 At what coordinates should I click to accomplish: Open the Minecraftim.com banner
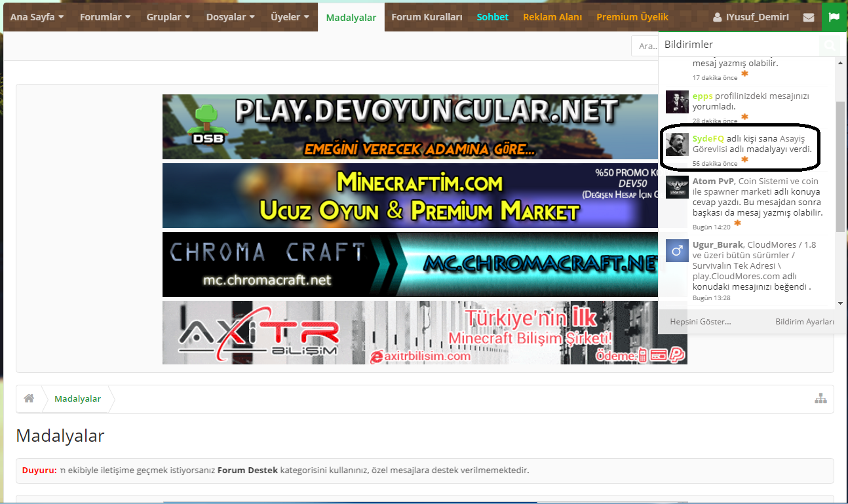pos(410,195)
